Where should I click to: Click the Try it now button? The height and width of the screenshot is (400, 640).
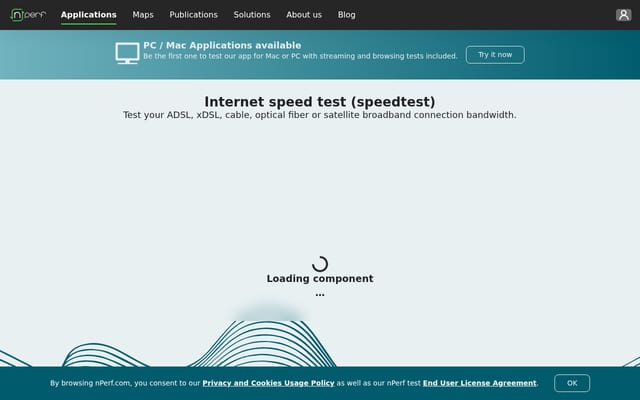[495, 55]
